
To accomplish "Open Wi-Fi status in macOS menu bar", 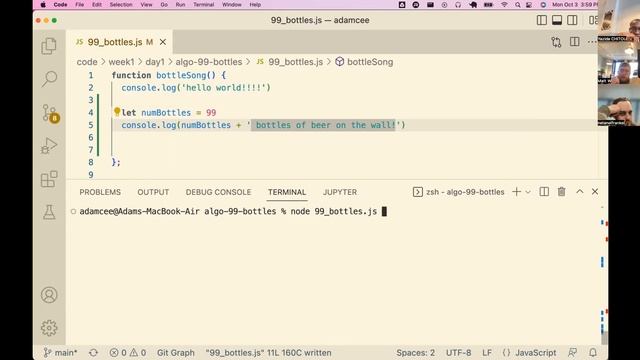I will point(504,5).
